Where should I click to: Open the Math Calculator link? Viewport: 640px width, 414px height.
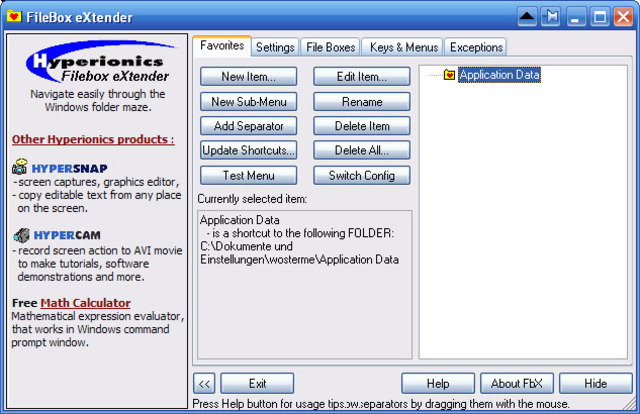(x=85, y=303)
